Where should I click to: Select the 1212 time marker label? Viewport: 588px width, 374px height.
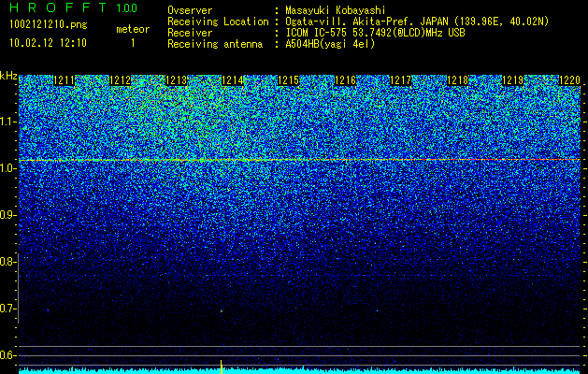coord(121,80)
